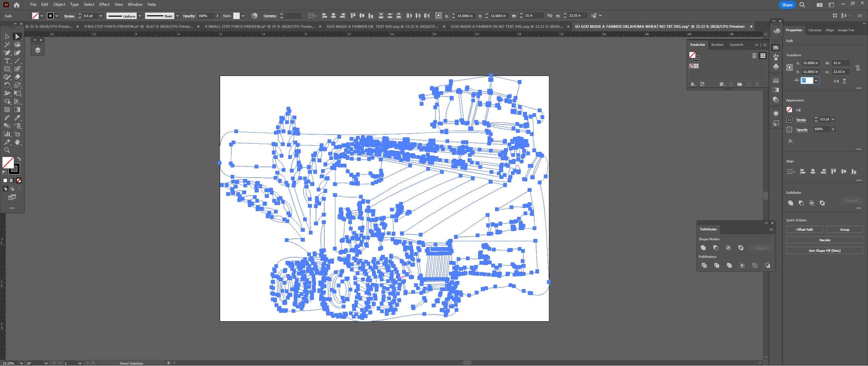Expand more Transform options ellipsis

(x=858, y=88)
